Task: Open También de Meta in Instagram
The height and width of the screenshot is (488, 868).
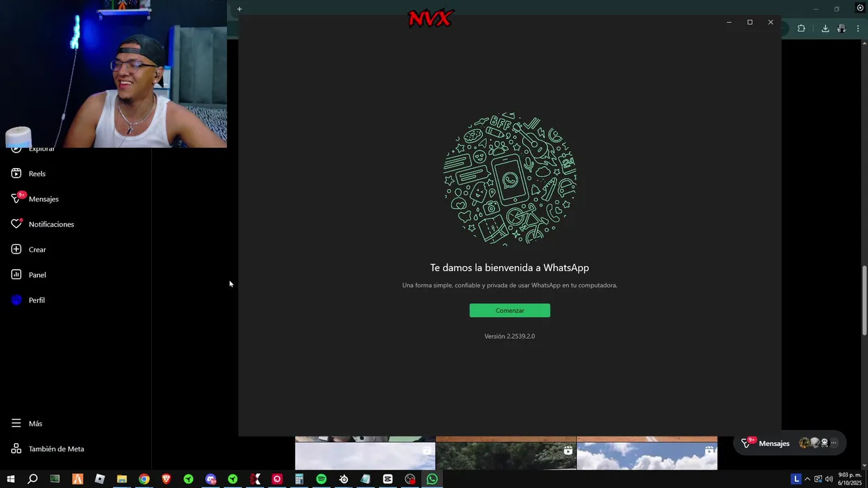Action: point(47,449)
